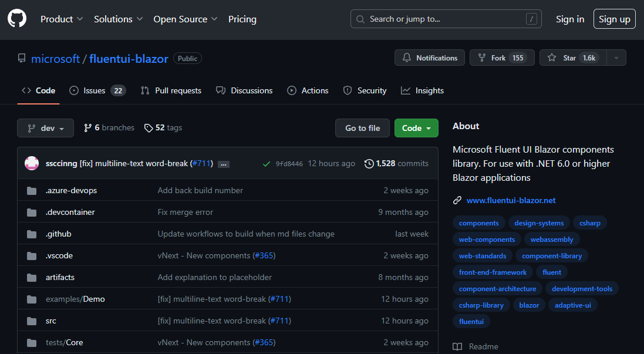
Task: Click folder icon for src row
Action: coord(32,321)
